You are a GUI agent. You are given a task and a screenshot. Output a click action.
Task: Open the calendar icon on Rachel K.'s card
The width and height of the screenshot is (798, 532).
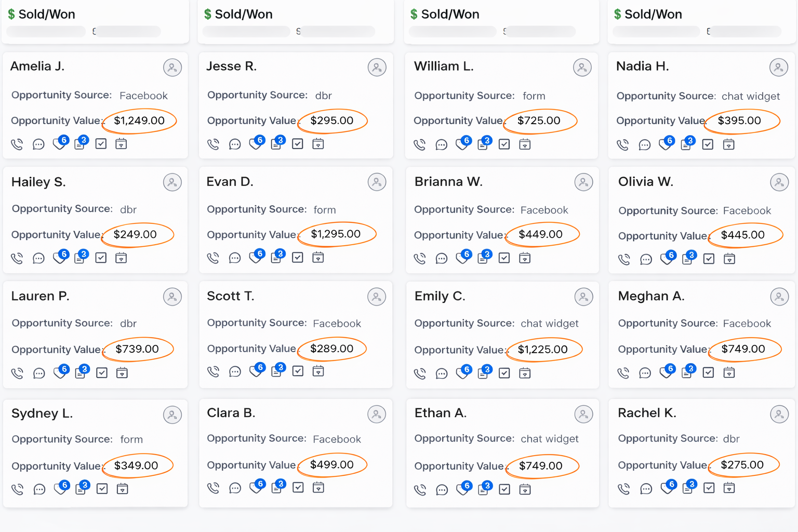[x=729, y=488]
